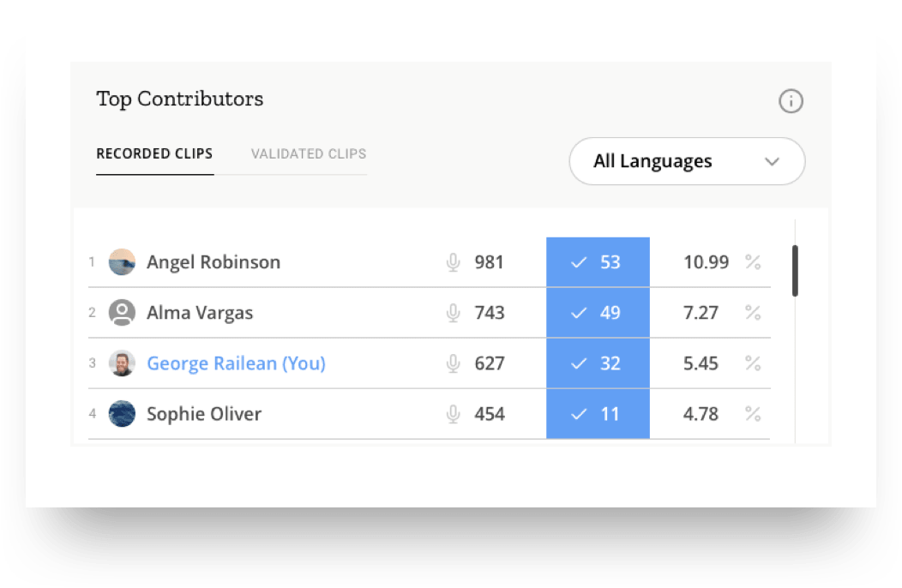Click George Railean's profile photo
This screenshot has width=902, height=588.
[122, 363]
